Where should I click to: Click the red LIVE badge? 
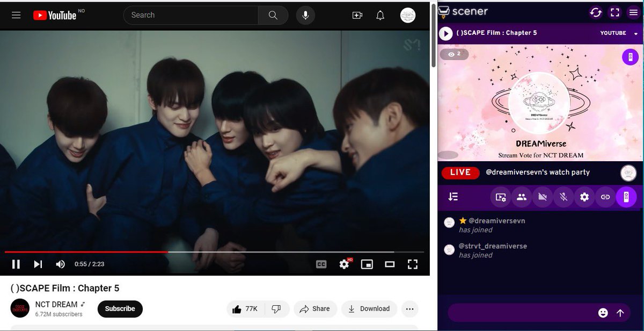(x=460, y=172)
